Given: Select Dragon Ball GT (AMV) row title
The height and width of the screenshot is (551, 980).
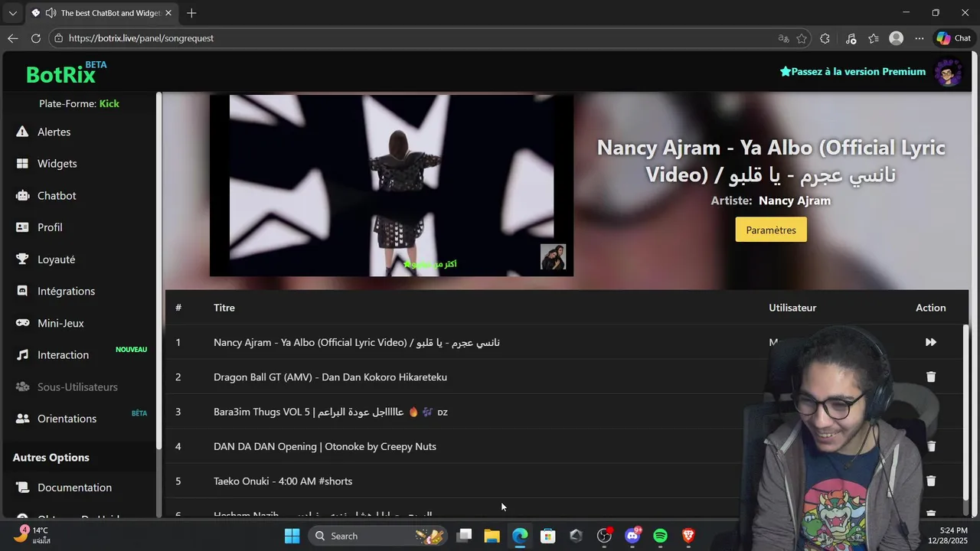Looking at the screenshot, I should (x=330, y=377).
